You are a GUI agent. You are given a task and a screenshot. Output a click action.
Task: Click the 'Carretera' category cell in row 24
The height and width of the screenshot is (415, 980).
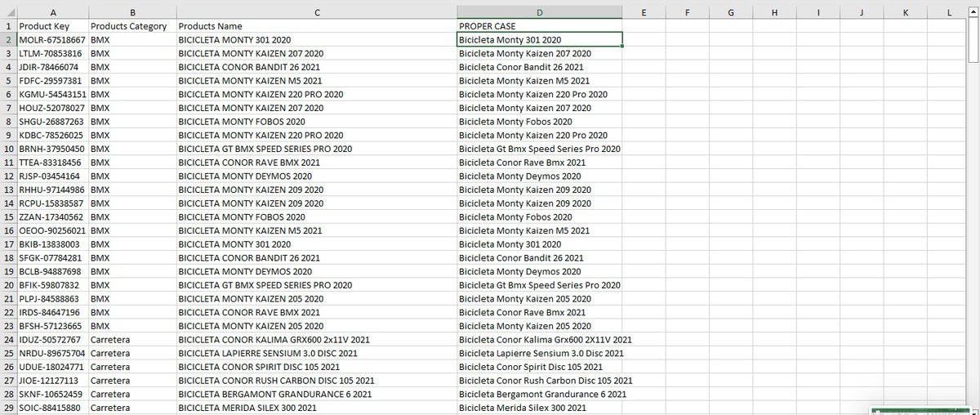tap(132, 339)
